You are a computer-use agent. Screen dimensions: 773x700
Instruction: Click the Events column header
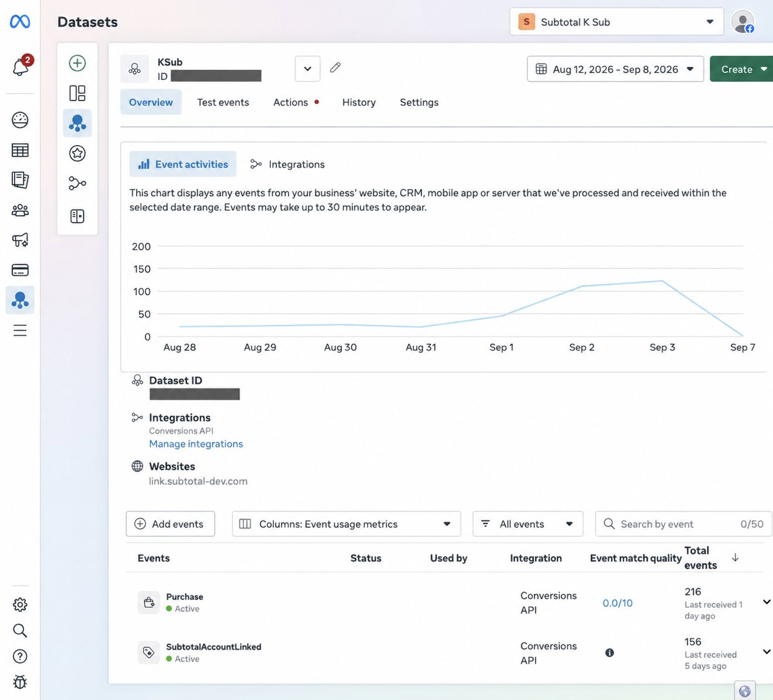pyautogui.click(x=154, y=558)
